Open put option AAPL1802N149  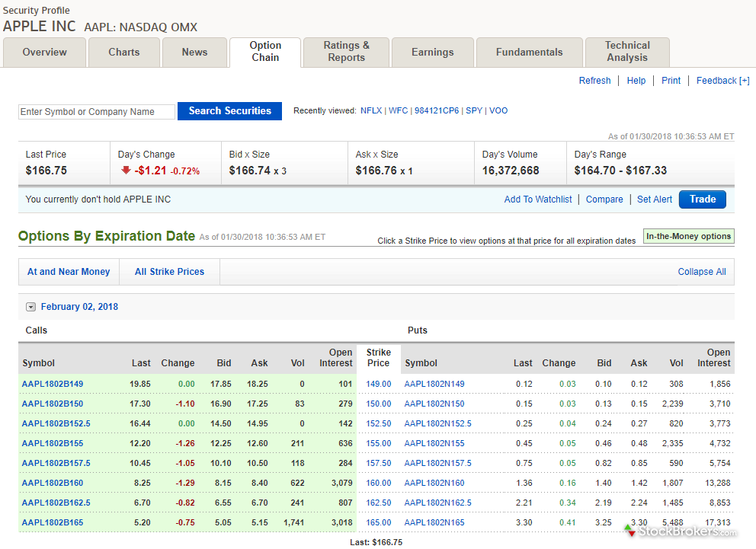point(434,384)
